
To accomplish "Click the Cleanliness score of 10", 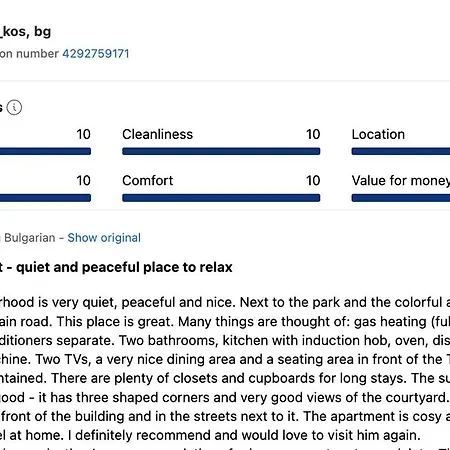I will 313,134.
